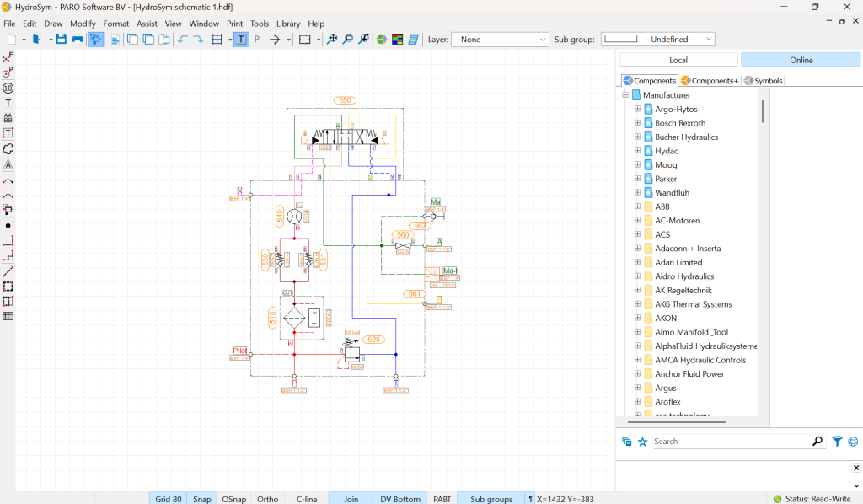863x504 pixels.
Task: Open dropdown arrow next to the New icon
Action: click(24, 40)
